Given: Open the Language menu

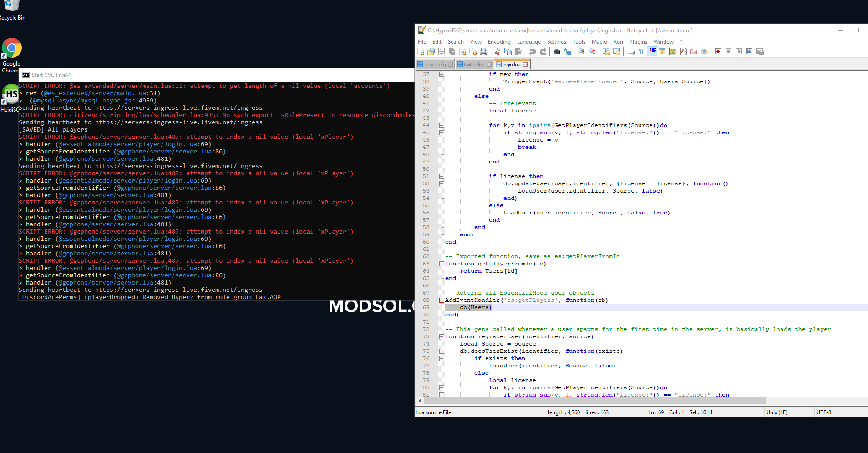Looking at the screenshot, I should [529, 42].
